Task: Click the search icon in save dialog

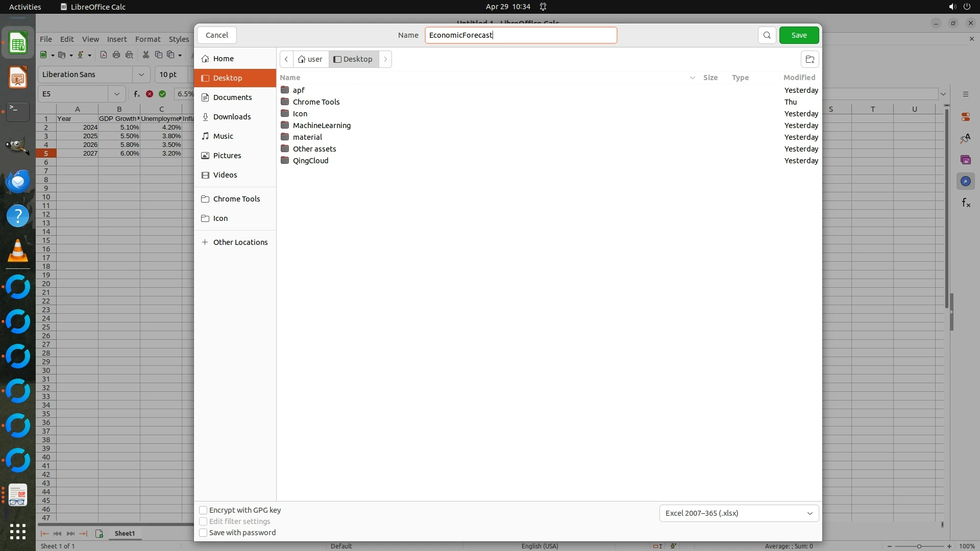Action: [767, 35]
